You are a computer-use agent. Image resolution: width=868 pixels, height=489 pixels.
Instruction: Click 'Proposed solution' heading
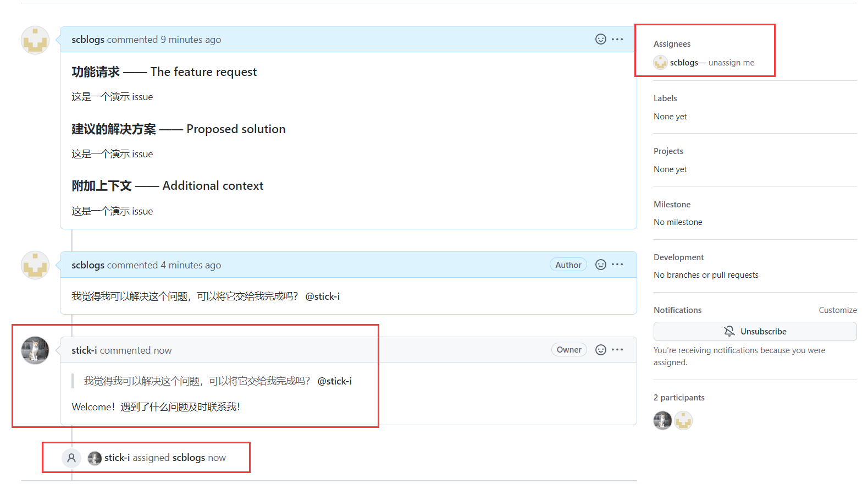(x=236, y=129)
